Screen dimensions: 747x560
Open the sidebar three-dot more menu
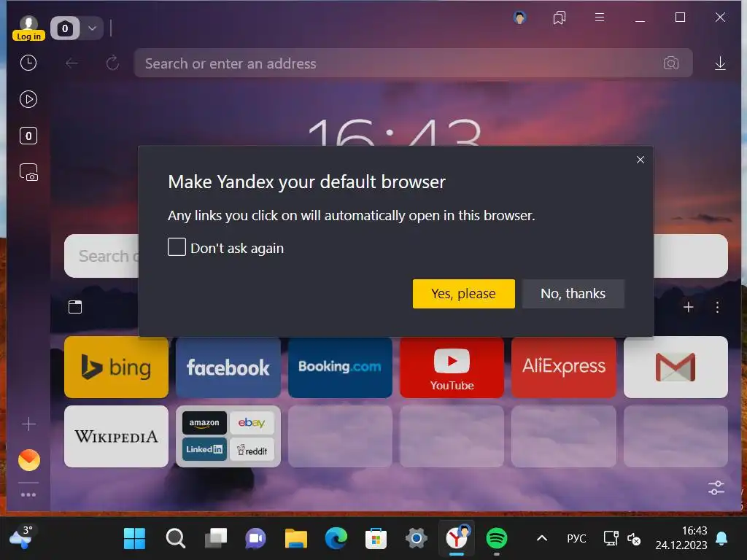click(28, 495)
